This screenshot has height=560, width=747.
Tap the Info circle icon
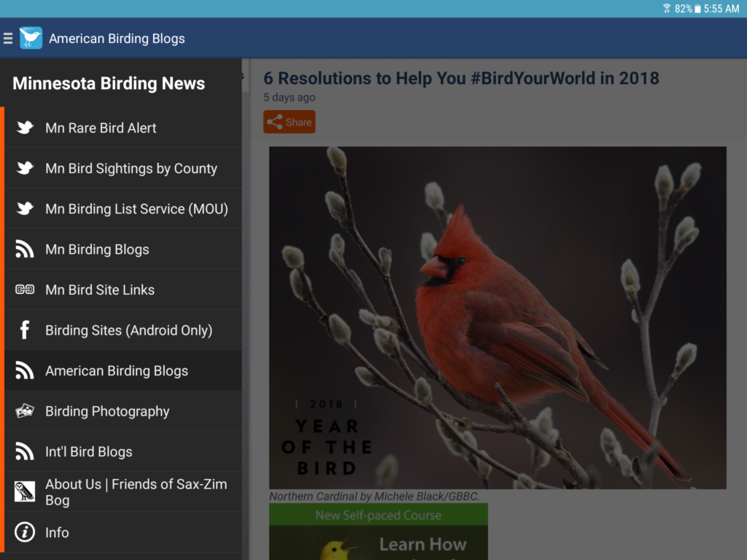pos(25,532)
